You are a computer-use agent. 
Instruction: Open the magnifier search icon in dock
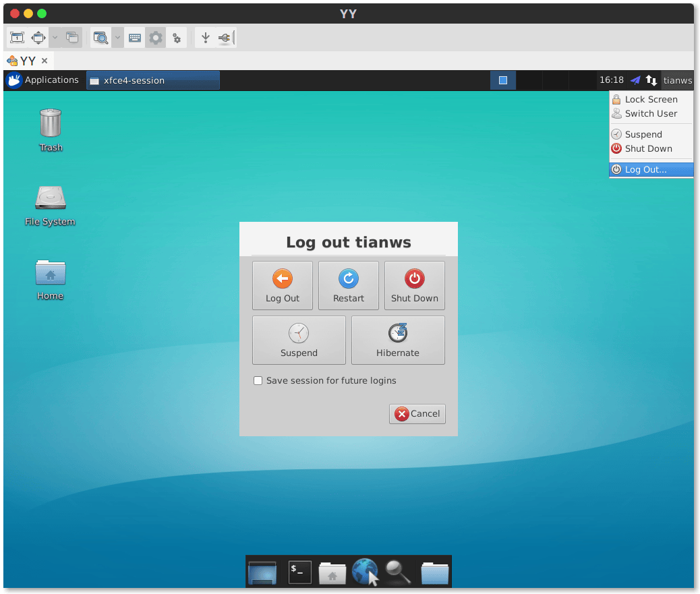[398, 572]
